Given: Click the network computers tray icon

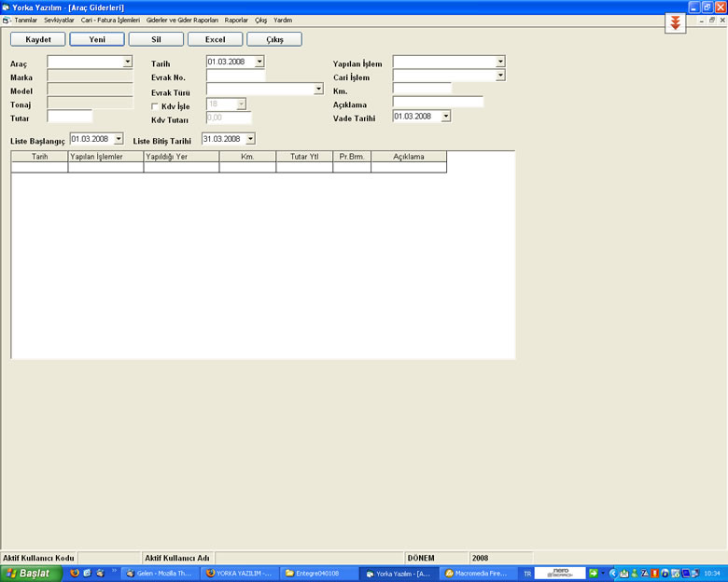Looking at the screenshot, I should coord(696,574).
